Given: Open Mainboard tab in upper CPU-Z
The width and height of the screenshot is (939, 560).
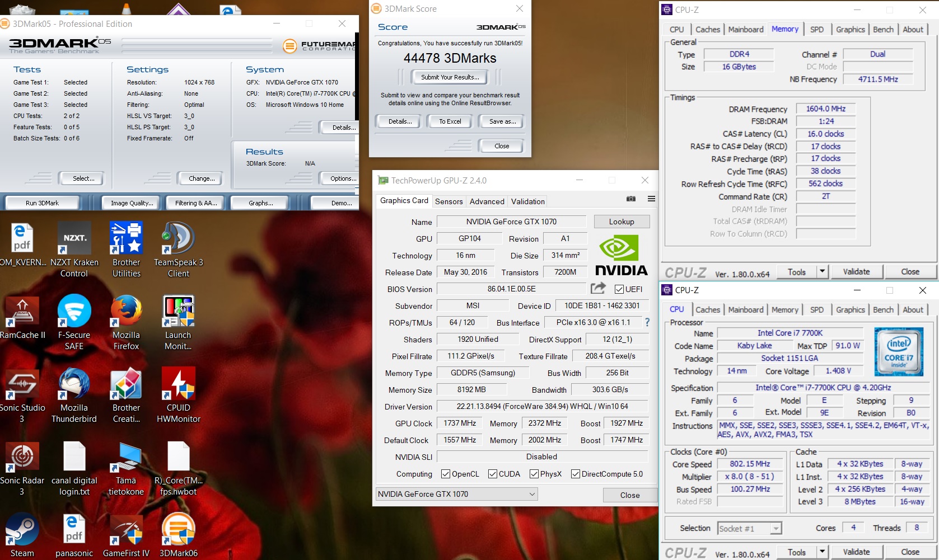Looking at the screenshot, I should pyautogui.click(x=746, y=30).
